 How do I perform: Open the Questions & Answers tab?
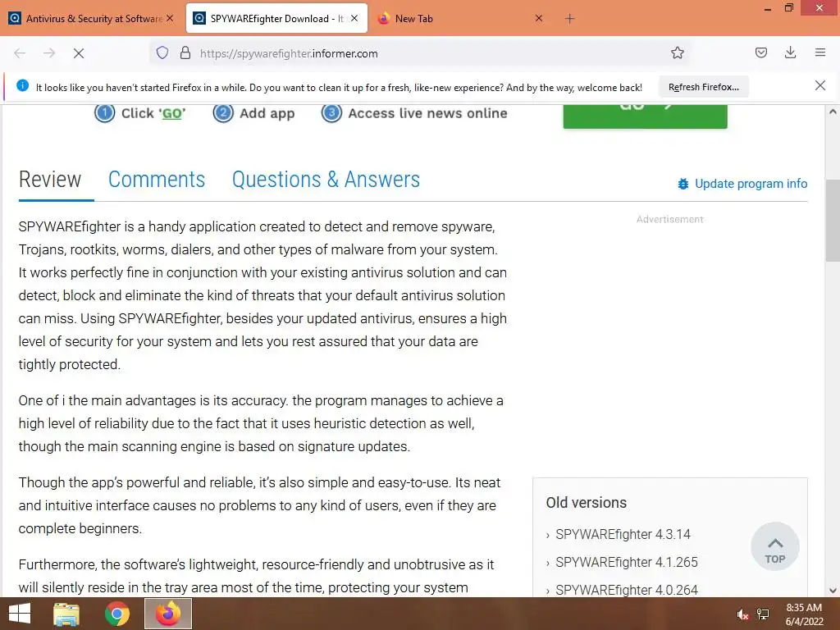[326, 180]
